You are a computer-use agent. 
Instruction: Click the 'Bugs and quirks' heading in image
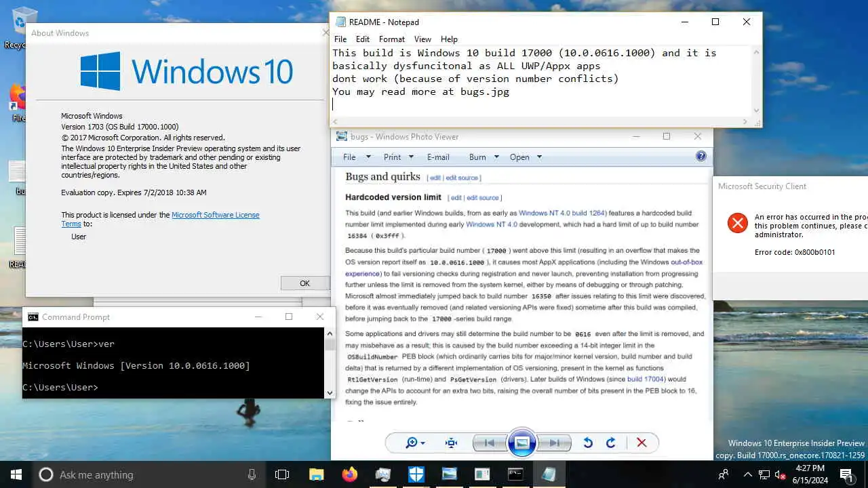click(x=382, y=176)
